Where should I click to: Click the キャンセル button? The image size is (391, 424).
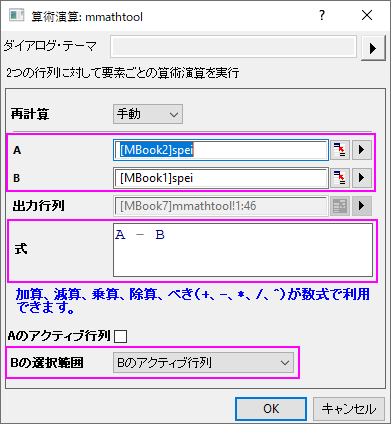point(349,409)
